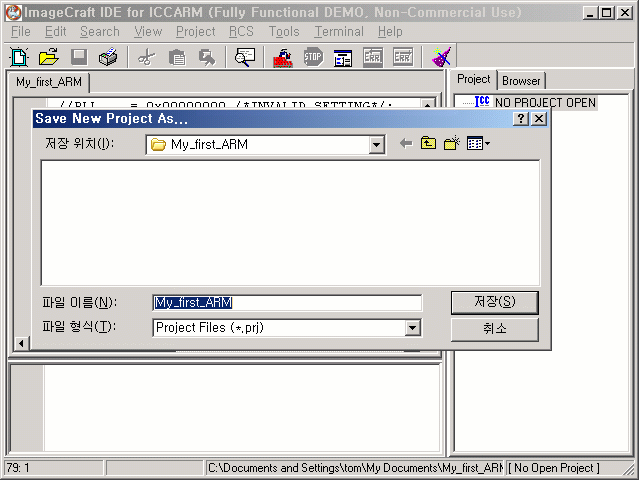Screen dimensions: 639x480
Task: Select the My_first_ARM editor tab
Action: pos(49,82)
